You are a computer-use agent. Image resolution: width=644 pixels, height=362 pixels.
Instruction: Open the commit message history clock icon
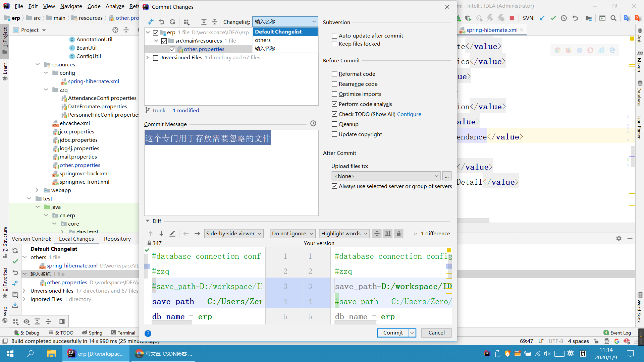click(313, 124)
